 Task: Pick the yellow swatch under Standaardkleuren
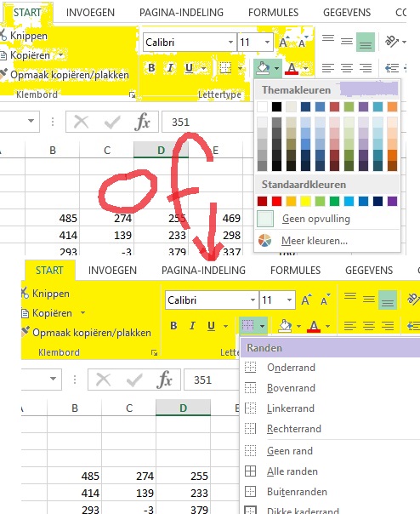(x=305, y=201)
